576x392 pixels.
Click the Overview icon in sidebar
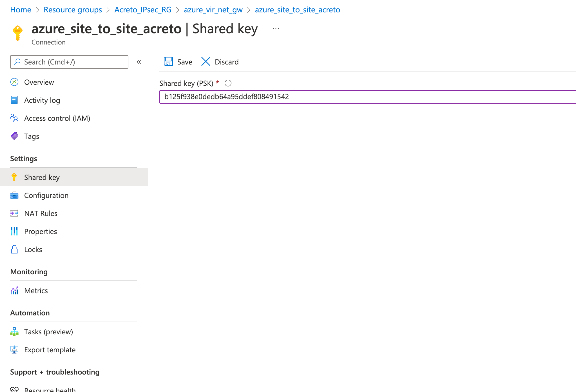click(14, 82)
